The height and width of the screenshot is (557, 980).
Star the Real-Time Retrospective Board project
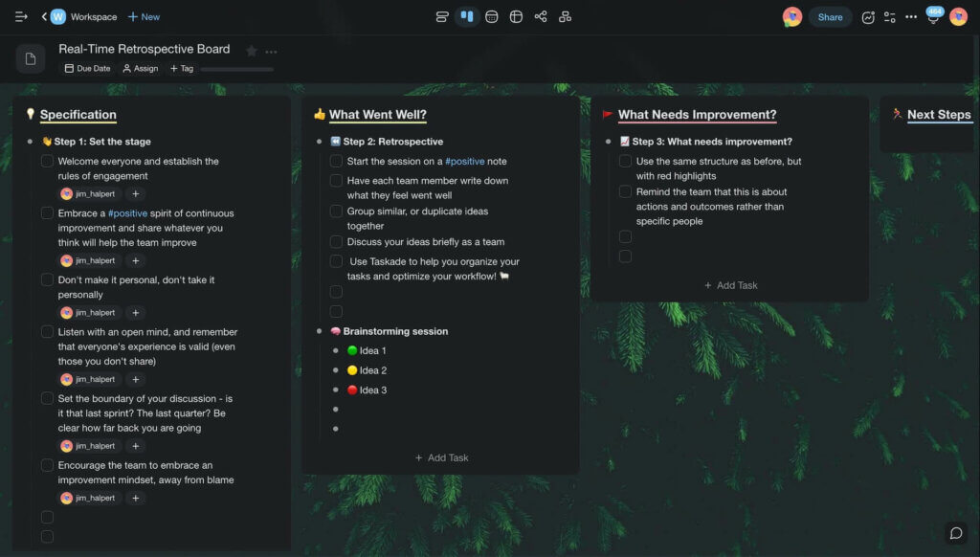tap(252, 51)
